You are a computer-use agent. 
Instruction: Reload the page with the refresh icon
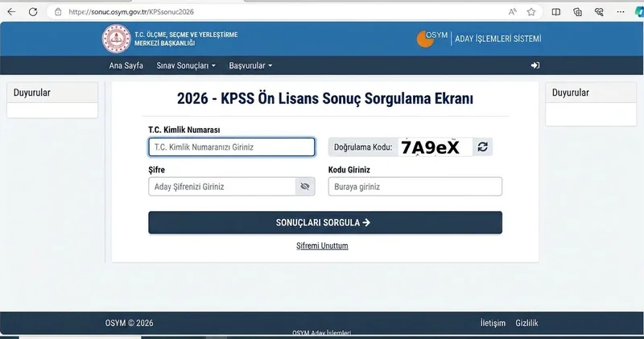pos(33,12)
